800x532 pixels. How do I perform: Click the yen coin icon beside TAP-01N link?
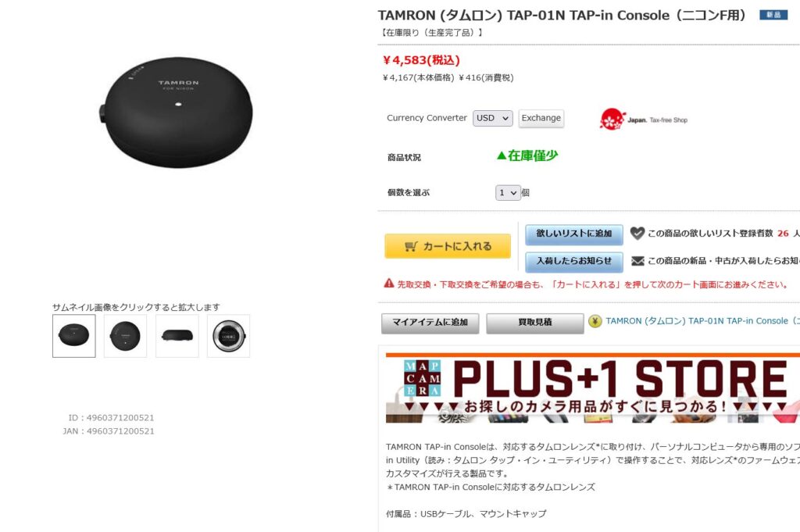point(595,321)
